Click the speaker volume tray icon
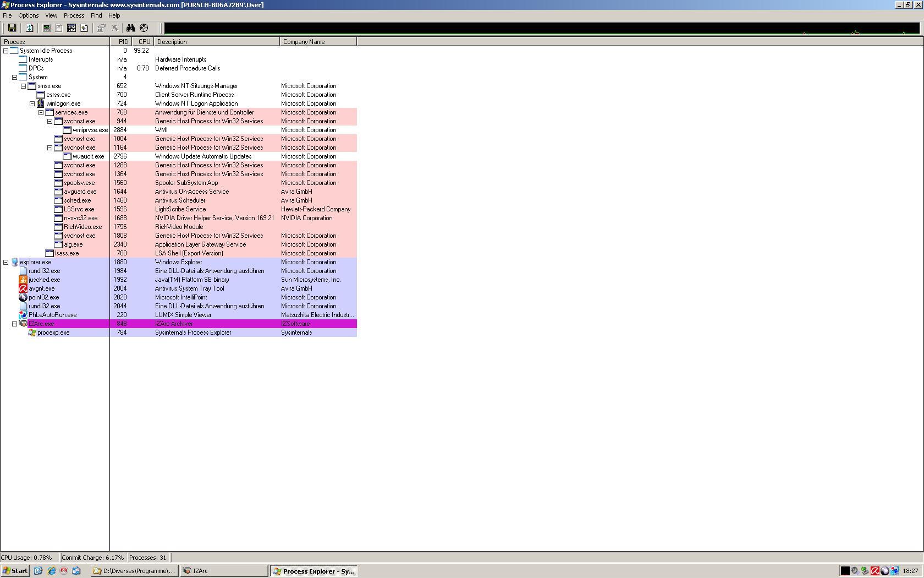 click(855, 571)
